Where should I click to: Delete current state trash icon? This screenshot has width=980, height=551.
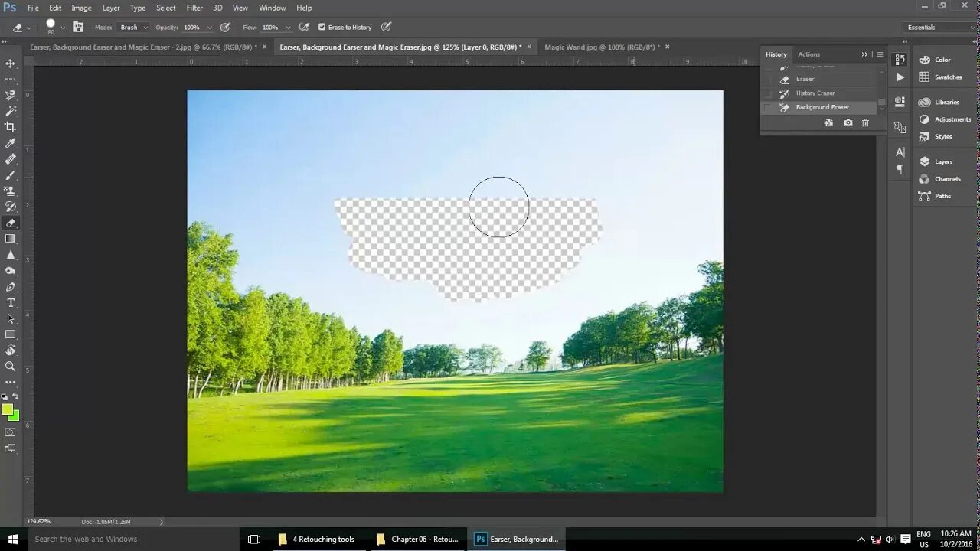[x=866, y=122]
